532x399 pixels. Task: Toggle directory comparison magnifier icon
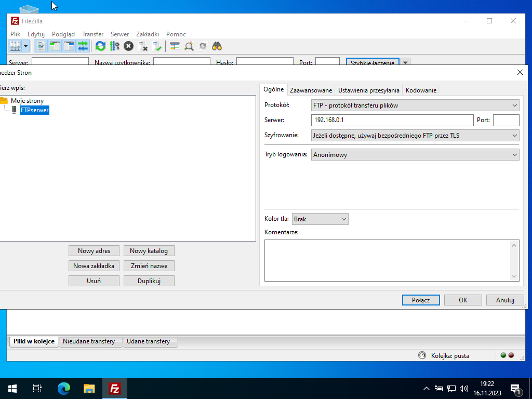[x=189, y=46]
